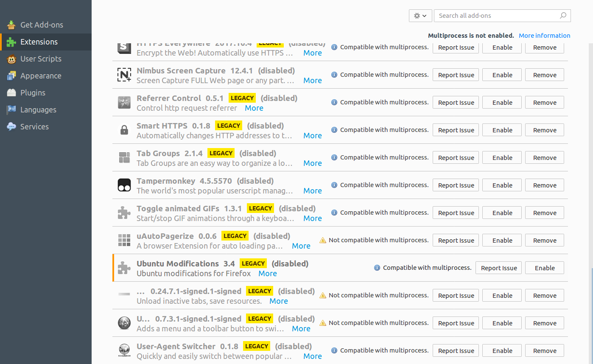Viewport: 593px width, 364px height.
Task: Open the More link for Smart HTTPS
Action: 313,136
